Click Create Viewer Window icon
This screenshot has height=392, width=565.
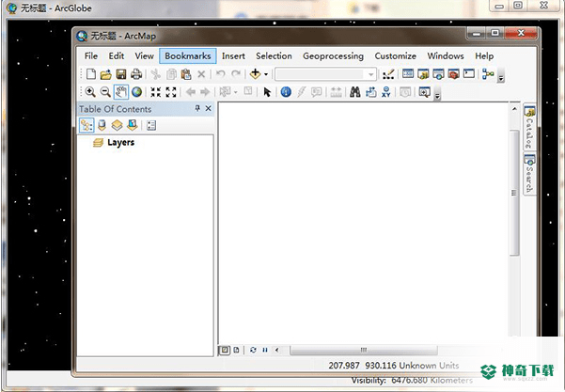coord(425,92)
